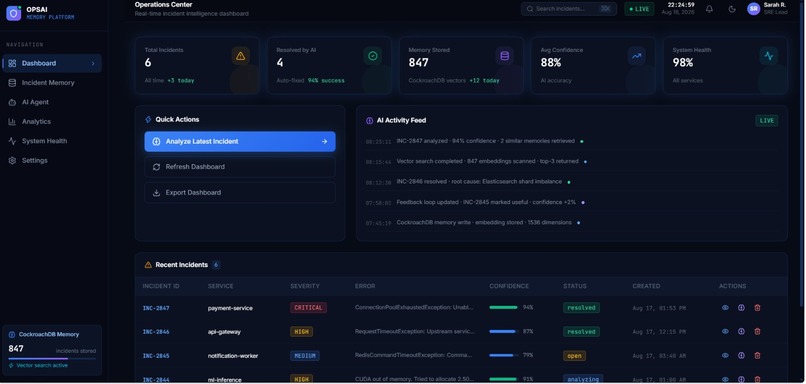Open INC-2847 incident link
Screen dimensions: 806x384
click(x=156, y=308)
